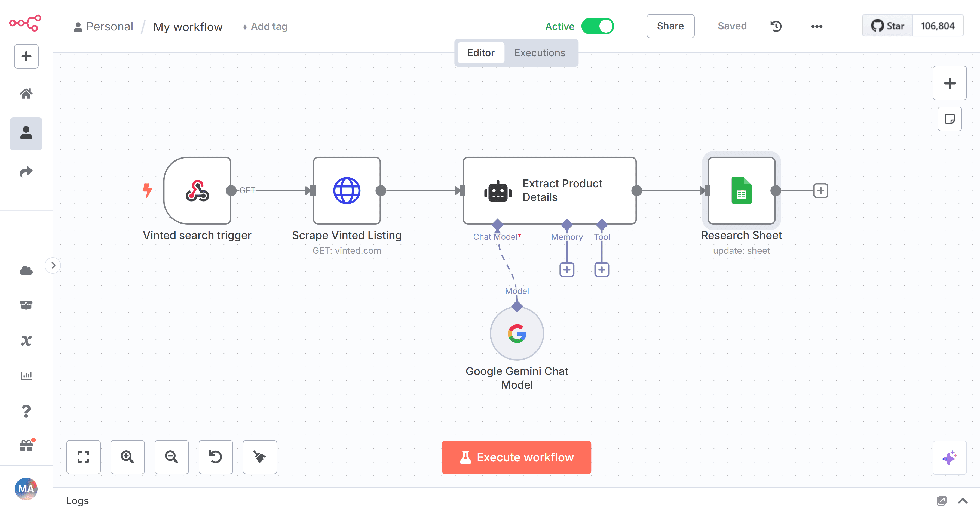
Task: Zoom in on the canvas
Action: (x=127, y=457)
